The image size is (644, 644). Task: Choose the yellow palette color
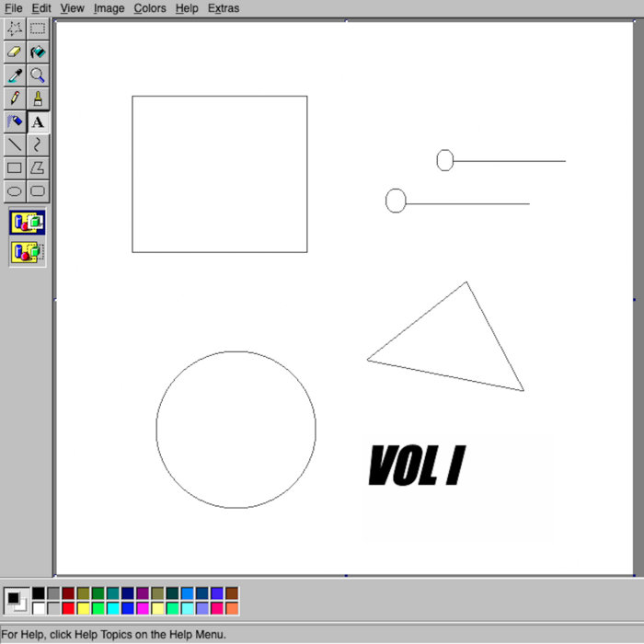coord(84,608)
